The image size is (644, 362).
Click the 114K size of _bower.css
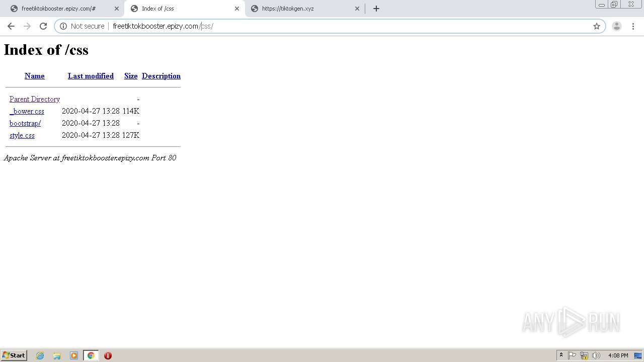click(x=131, y=111)
